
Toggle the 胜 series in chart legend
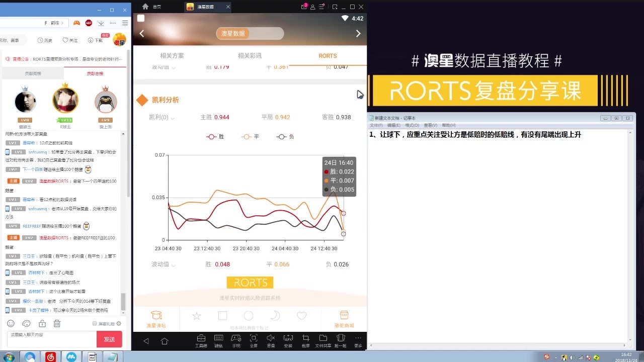pyautogui.click(x=215, y=137)
